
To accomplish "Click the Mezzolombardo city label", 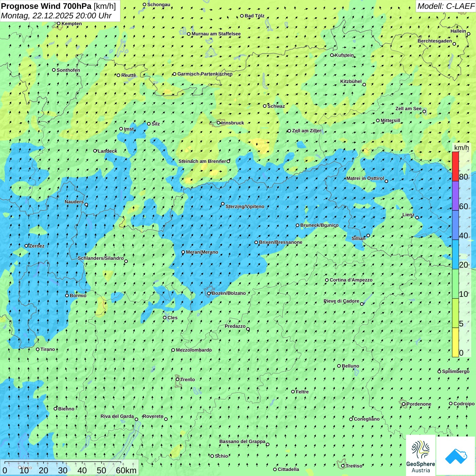I will (x=194, y=350).
